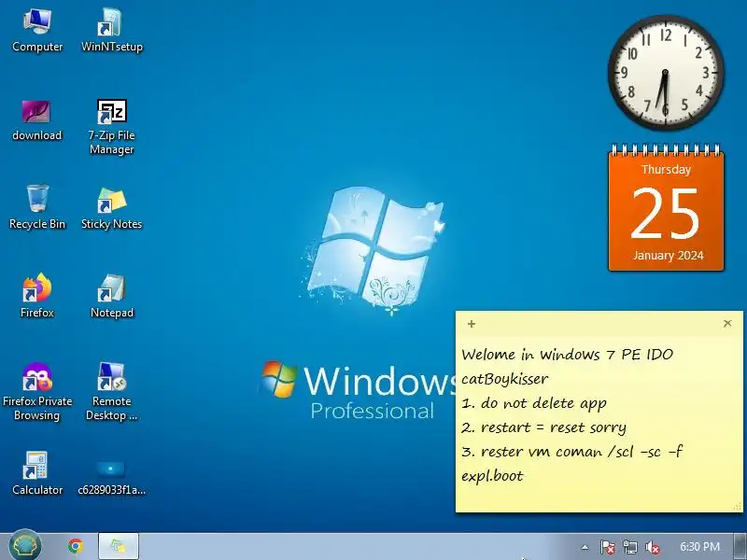
Task: Add a new sticky note with plus
Action: click(472, 324)
